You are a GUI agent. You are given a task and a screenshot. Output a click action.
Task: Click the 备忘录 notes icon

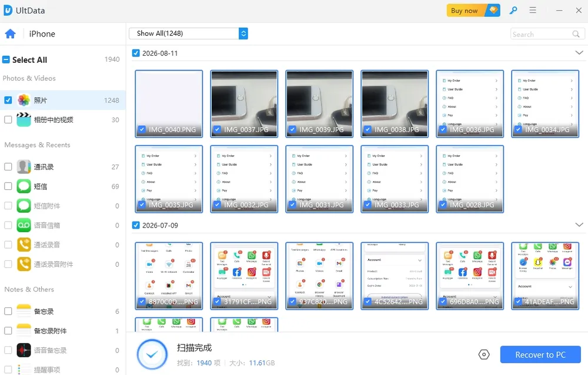24,312
